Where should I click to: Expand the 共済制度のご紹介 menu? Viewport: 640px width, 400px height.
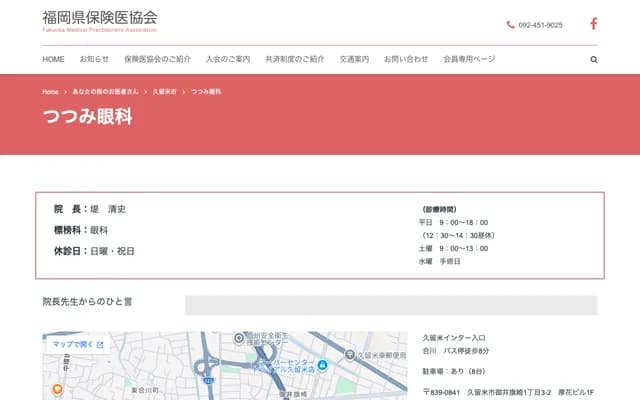(x=295, y=59)
